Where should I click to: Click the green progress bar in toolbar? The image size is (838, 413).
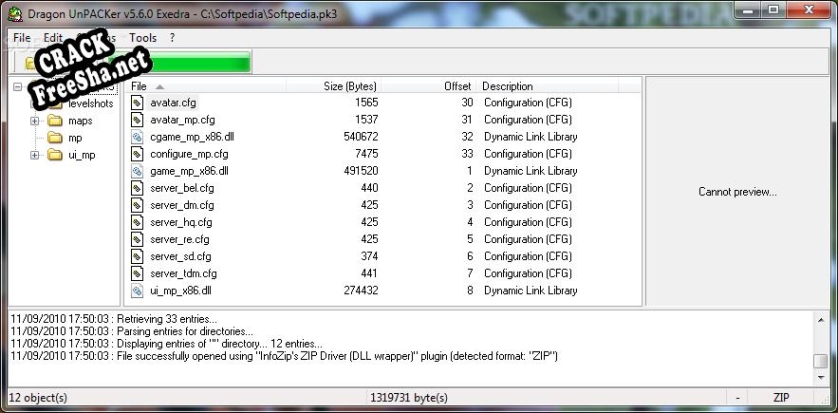click(200, 63)
